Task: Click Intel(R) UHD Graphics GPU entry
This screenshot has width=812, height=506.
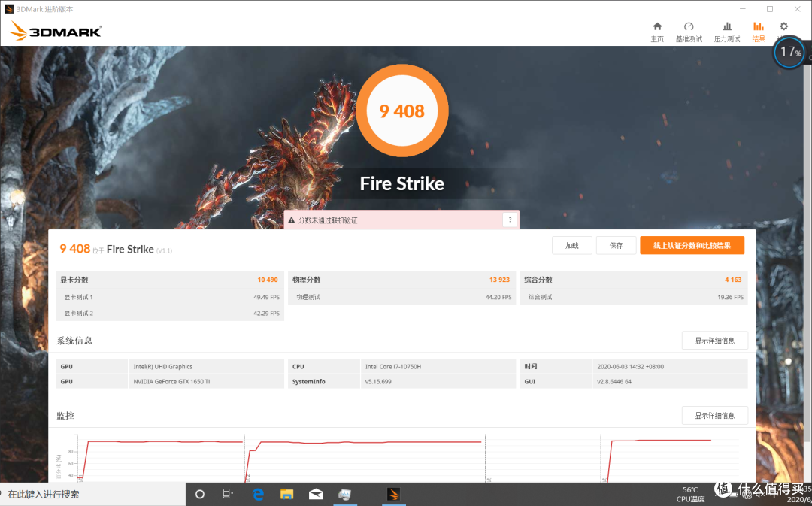Action: pyautogui.click(x=162, y=367)
